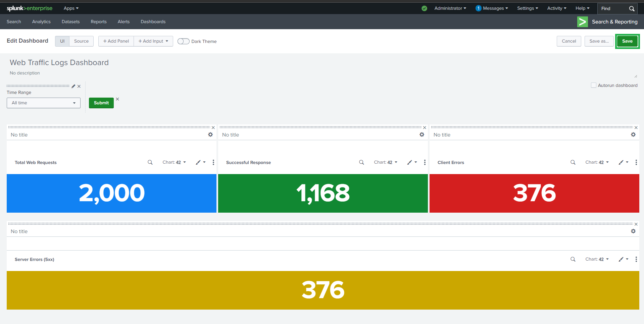Edit search for Server Errors (5xx)
The height and width of the screenshot is (324, 644).
[x=573, y=259]
